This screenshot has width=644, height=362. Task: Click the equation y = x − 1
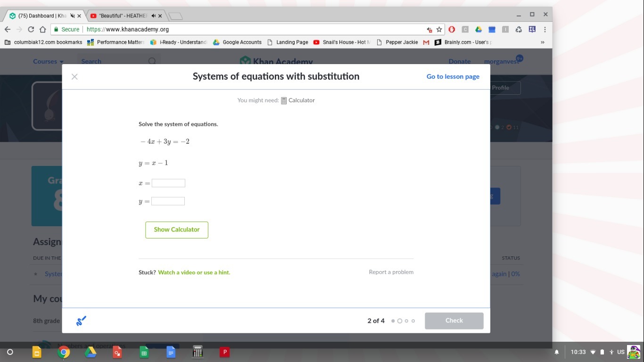(x=153, y=163)
